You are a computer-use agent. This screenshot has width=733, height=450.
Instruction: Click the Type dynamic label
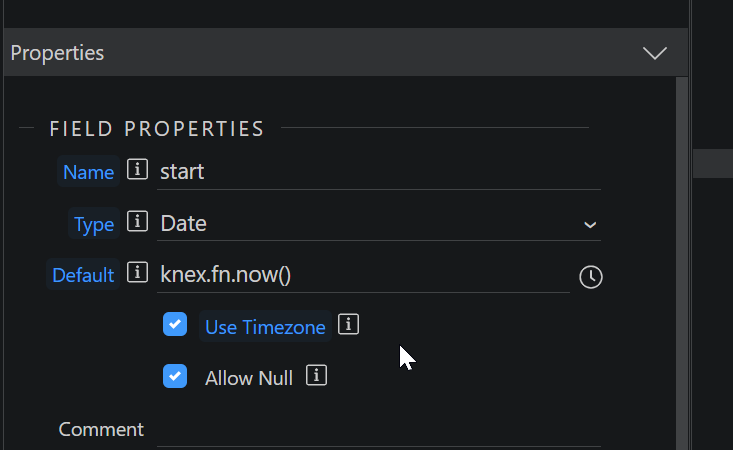[x=94, y=223]
